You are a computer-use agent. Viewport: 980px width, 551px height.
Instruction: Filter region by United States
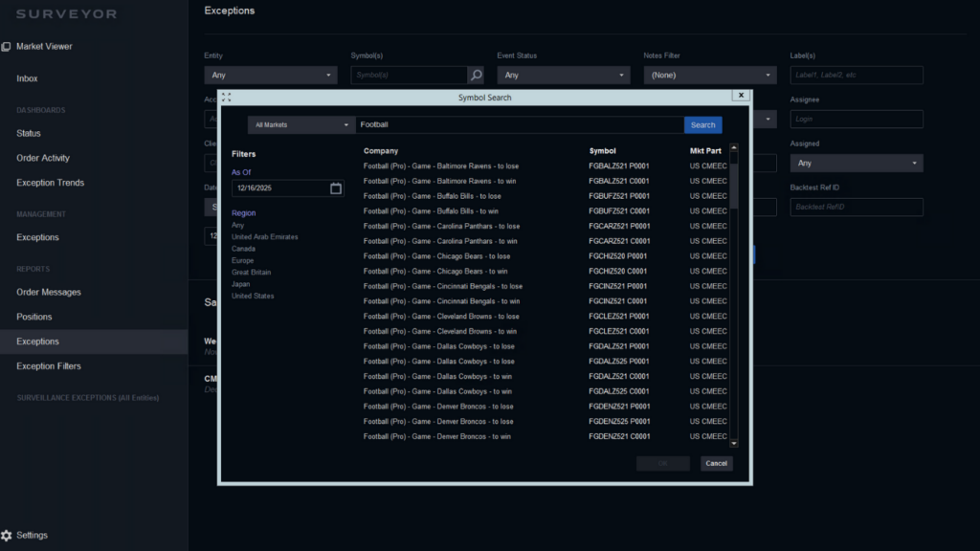pos(253,297)
